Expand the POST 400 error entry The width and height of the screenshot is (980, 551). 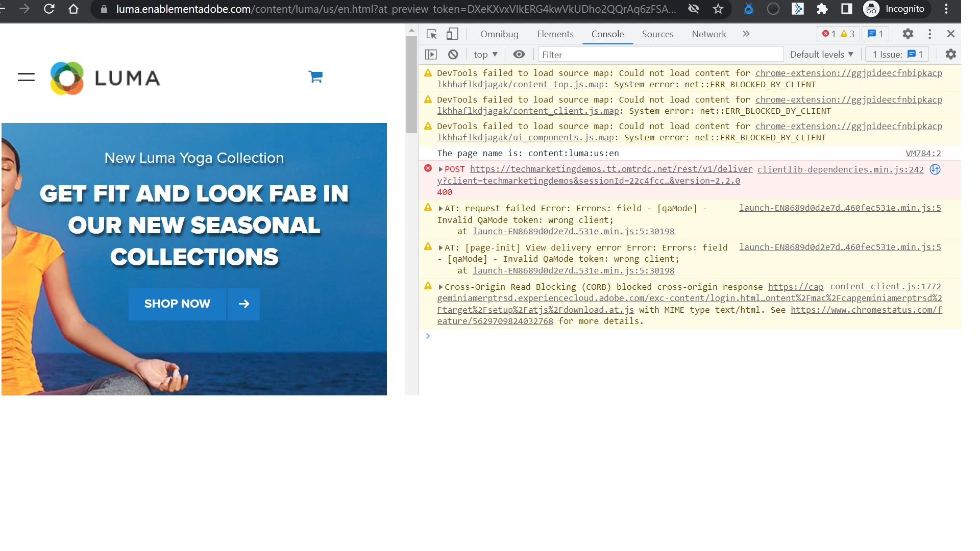click(440, 169)
